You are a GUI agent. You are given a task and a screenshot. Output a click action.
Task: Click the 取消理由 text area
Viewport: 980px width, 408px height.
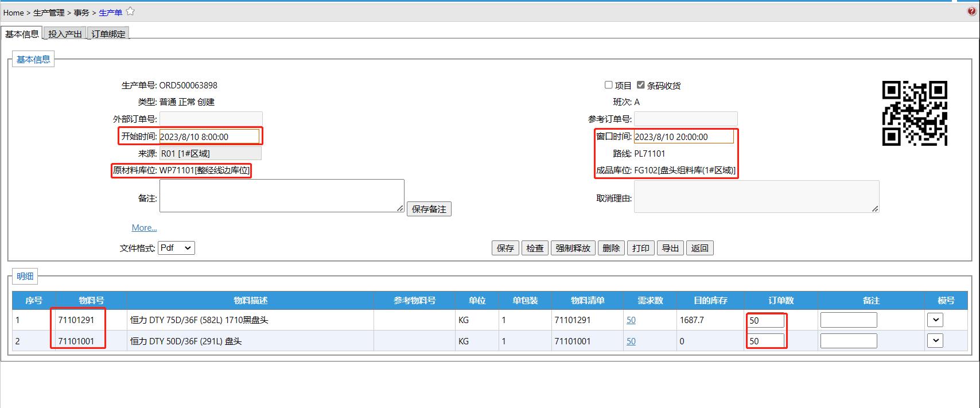point(756,197)
